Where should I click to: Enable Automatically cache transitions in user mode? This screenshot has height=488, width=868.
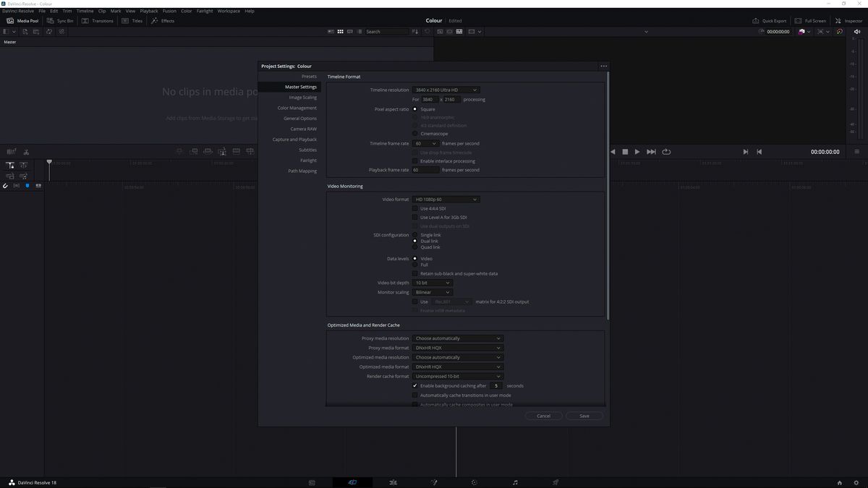click(415, 395)
